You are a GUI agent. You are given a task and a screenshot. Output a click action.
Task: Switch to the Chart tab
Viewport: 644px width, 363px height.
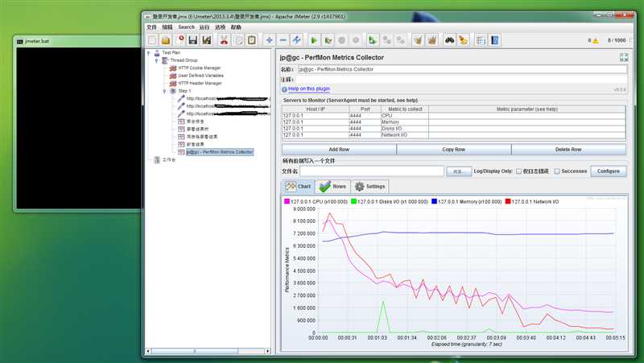click(x=298, y=187)
